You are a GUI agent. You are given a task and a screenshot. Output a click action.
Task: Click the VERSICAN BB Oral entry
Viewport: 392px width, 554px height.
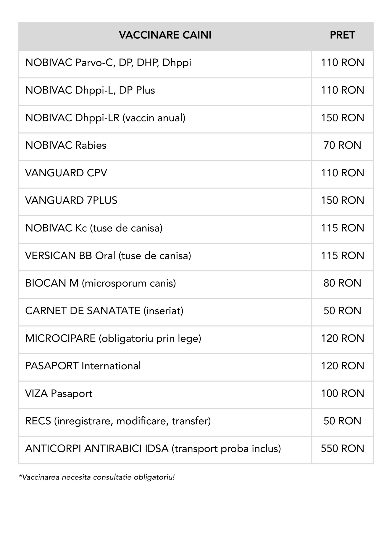pyautogui.click(x=108, y=256)
